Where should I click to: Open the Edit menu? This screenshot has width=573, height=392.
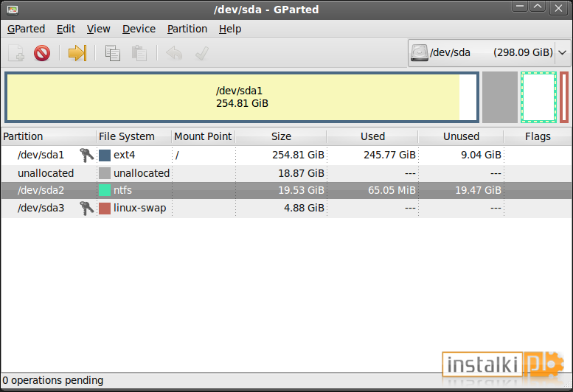pos(66,29)
